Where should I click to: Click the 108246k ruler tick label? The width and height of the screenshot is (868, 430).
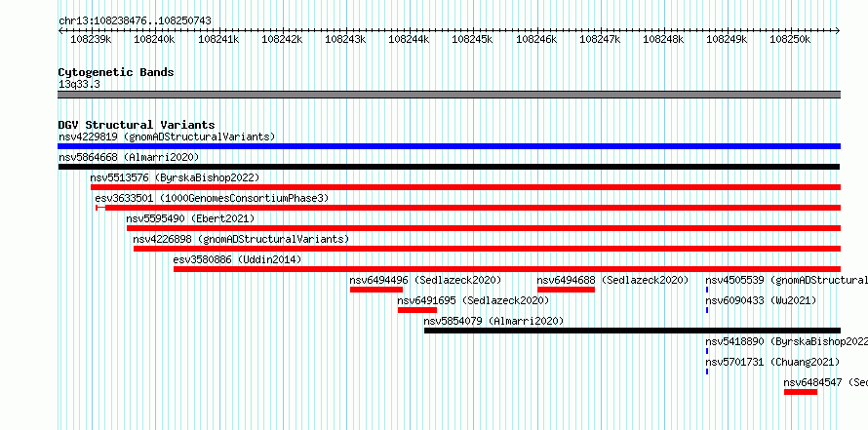(x=536, y=39)
